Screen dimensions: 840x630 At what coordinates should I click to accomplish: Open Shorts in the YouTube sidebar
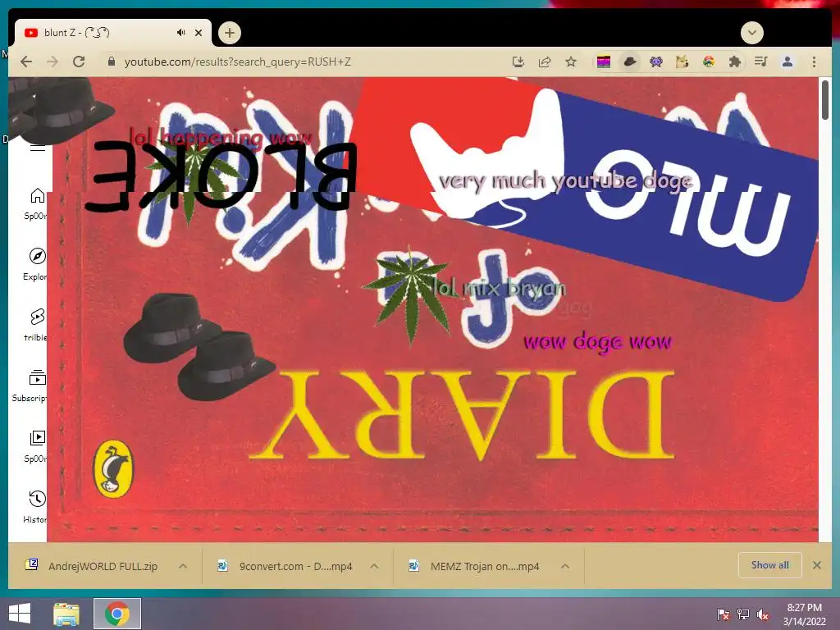click(x=36, y=324)
